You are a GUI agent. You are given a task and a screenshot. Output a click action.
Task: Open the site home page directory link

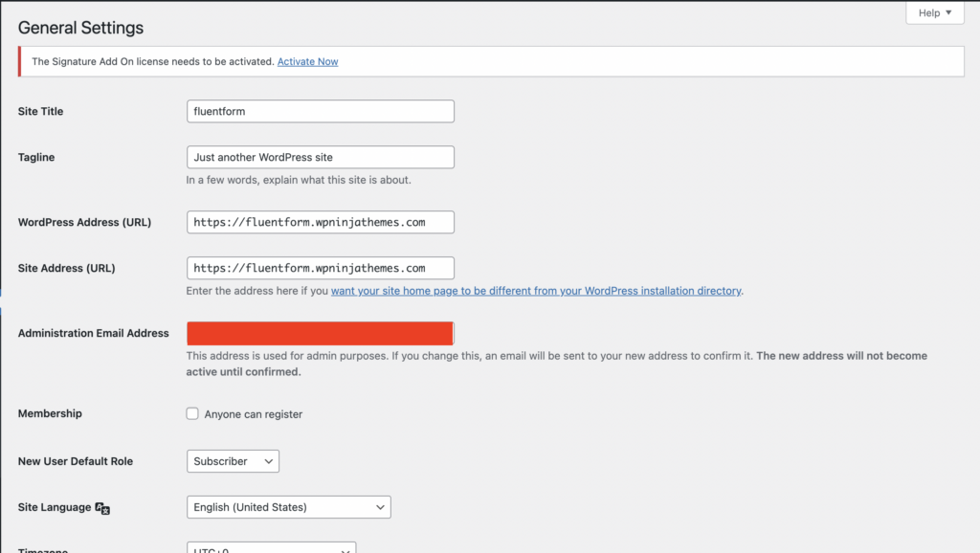[x=536, y=291]
